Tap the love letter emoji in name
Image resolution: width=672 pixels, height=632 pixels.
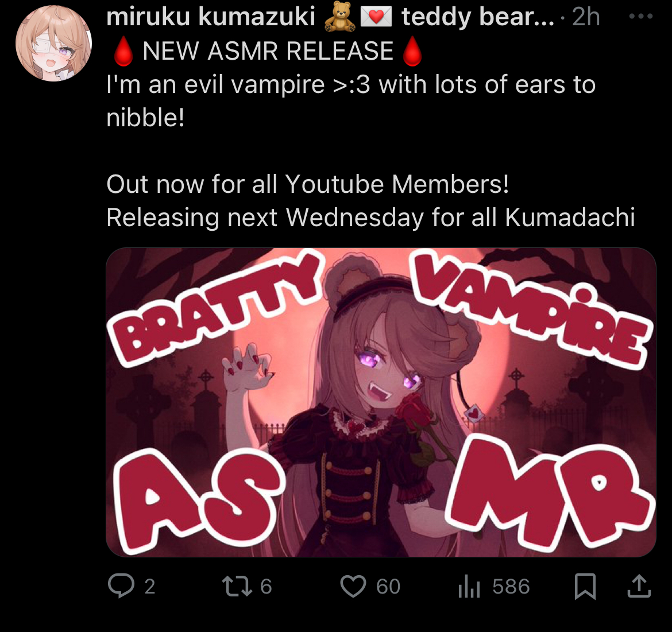click(x=376, y=17)
